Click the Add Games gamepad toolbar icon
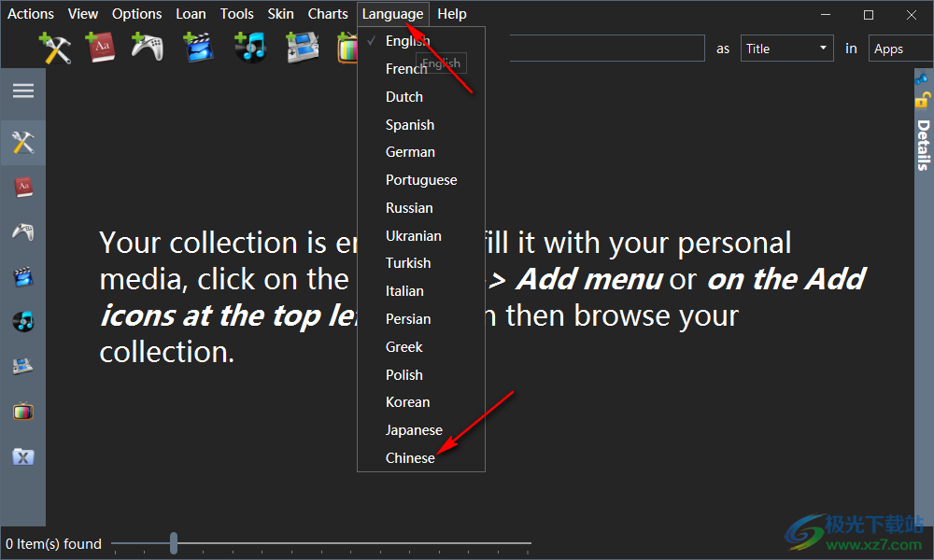This screenshot has width=934, height=560. tap(147, 48)
